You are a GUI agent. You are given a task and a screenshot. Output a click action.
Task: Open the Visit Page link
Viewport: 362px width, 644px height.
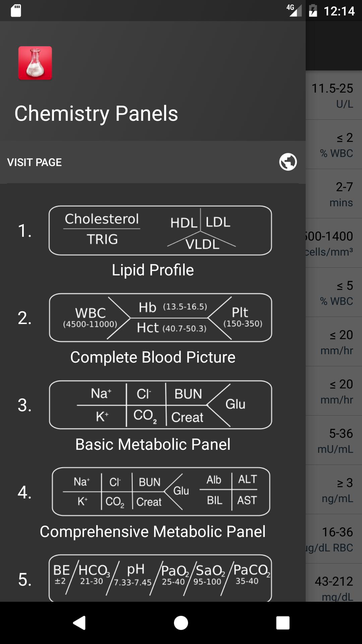[153, 162]
